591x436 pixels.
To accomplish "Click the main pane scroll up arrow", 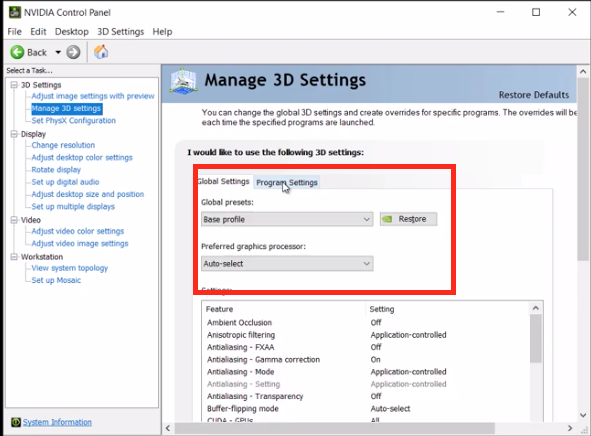I will (583, 71).
